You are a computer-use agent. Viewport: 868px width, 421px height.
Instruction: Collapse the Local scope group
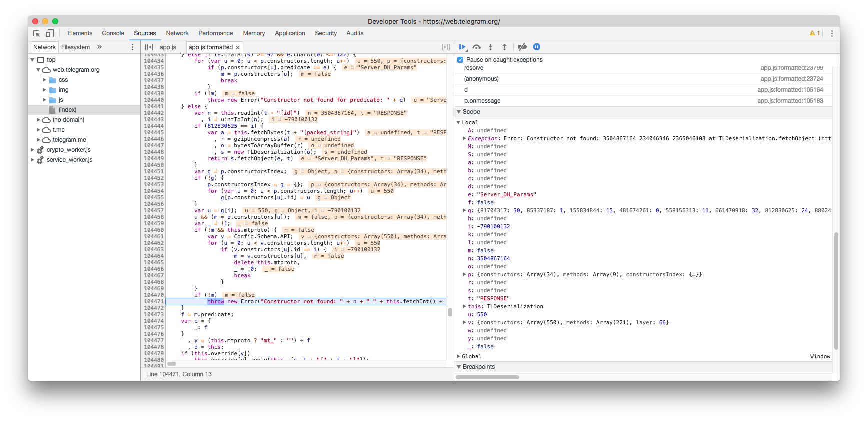tap(458, 122)
